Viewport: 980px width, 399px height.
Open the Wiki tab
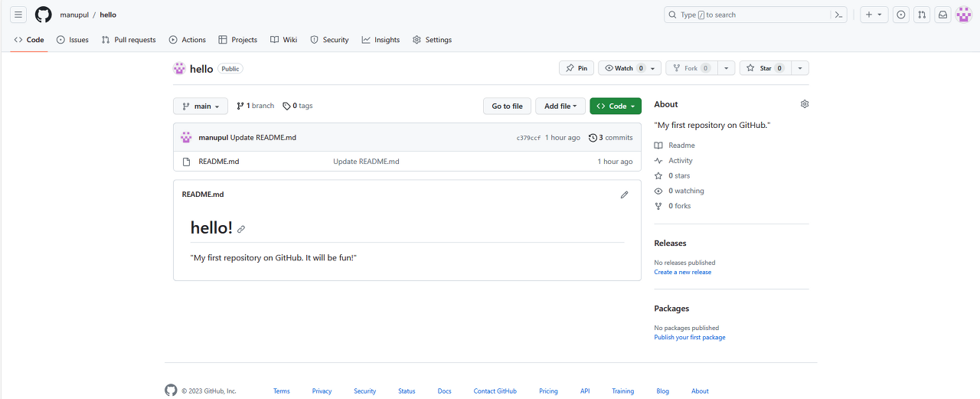(x=284, y=40)
